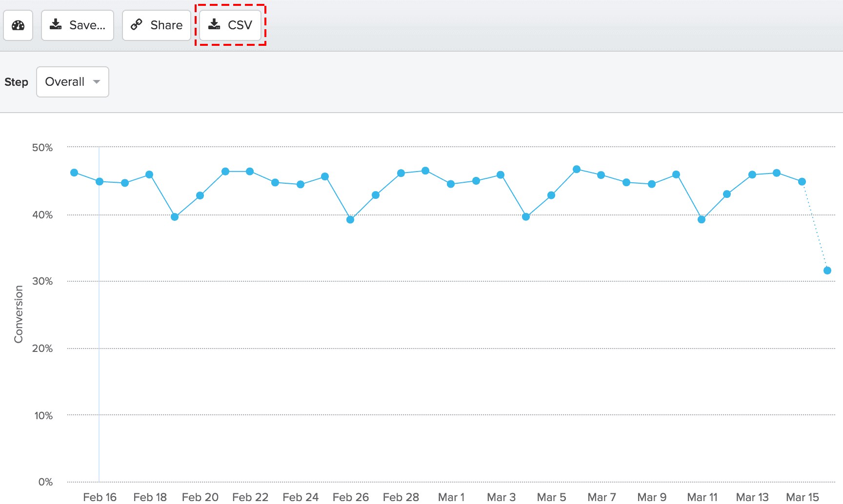Open the Step 'Overall' dropdown
Viewport: 843px width, 504px height.
pyautogui.click(x=72, y=82)
